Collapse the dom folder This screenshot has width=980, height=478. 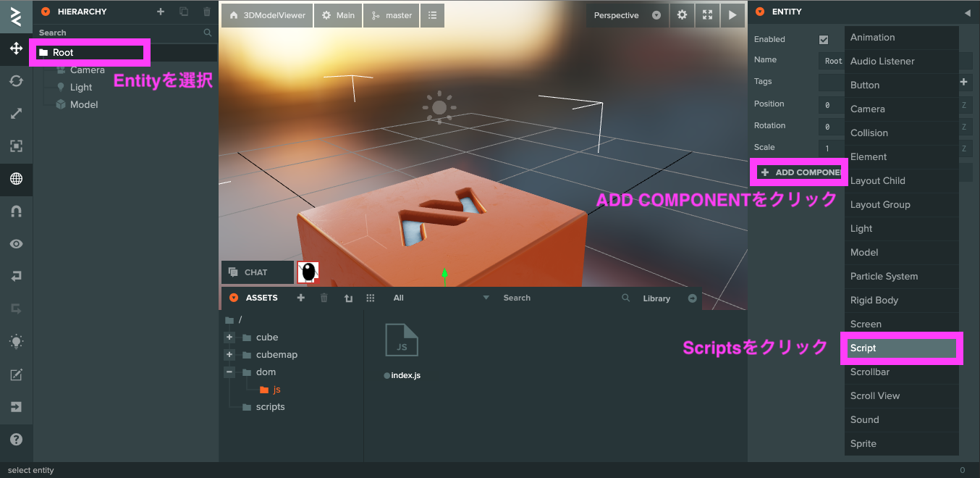tap(229, 372)
